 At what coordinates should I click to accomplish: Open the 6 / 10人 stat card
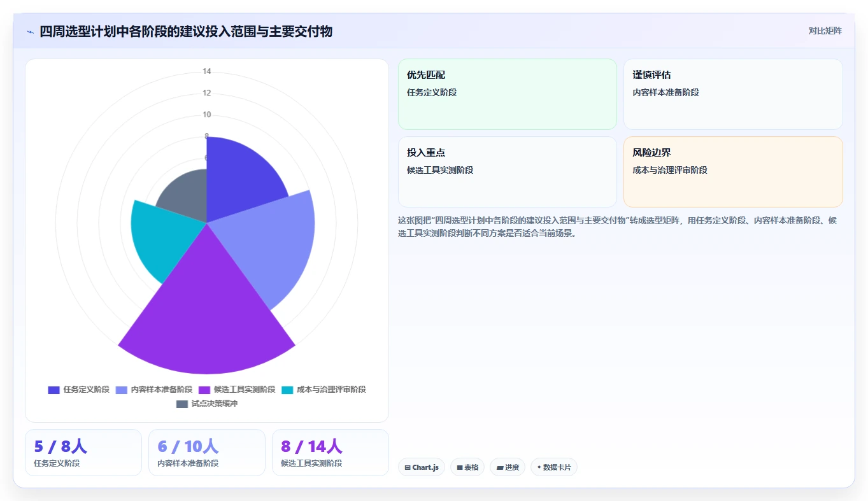click(207, 453)
